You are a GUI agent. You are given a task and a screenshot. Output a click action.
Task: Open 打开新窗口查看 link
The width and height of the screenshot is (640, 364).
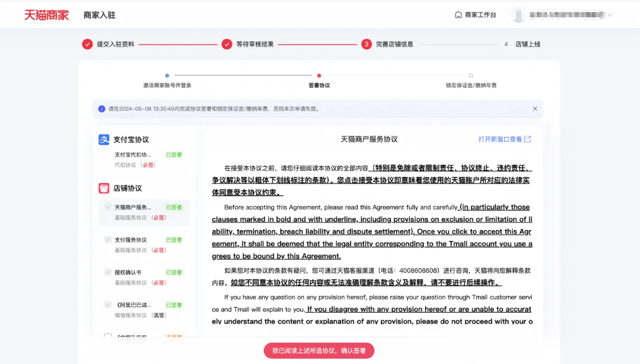500,139
